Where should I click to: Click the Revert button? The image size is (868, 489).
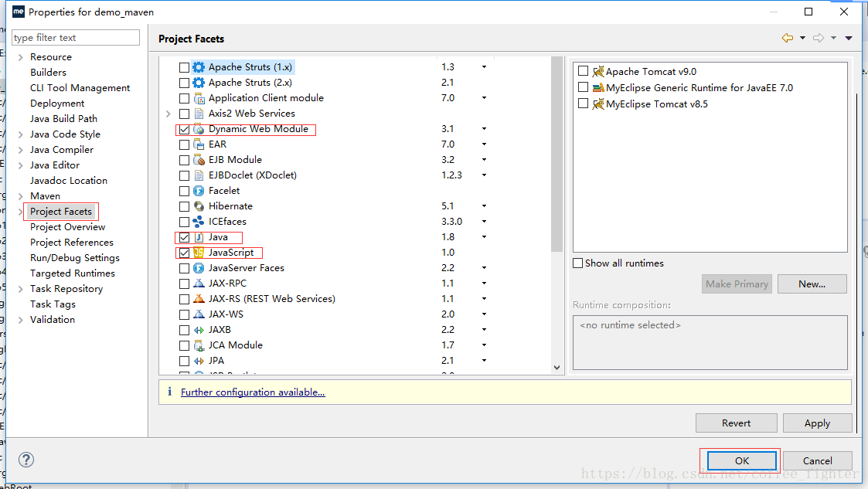pyautogui.click(x=737, y=423)
